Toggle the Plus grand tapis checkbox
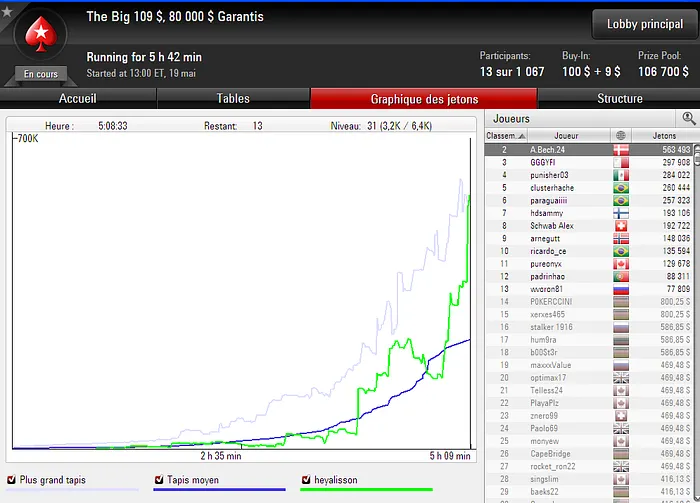The height and width of the screenshot is (503, 700). [x=12, y=480]
